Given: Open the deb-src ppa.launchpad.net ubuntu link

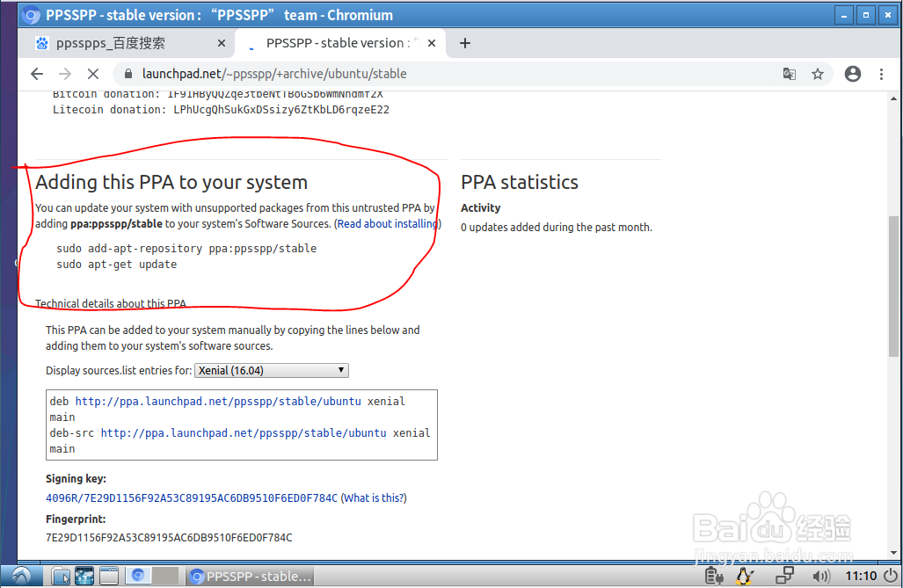Looking at the screenshot, I should [x=244, y=433].
